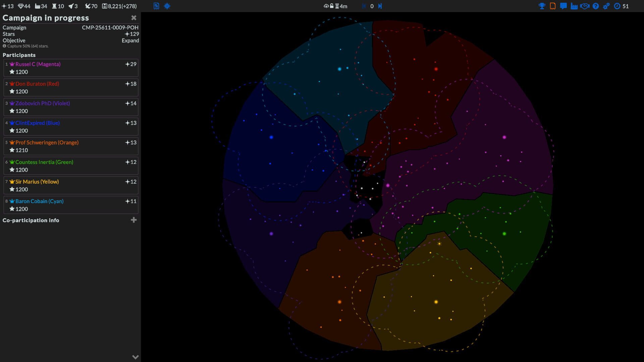This screenshot has height=362, width=644.
Task: Open the help question-mark panel
Action: tap(596, 6)
